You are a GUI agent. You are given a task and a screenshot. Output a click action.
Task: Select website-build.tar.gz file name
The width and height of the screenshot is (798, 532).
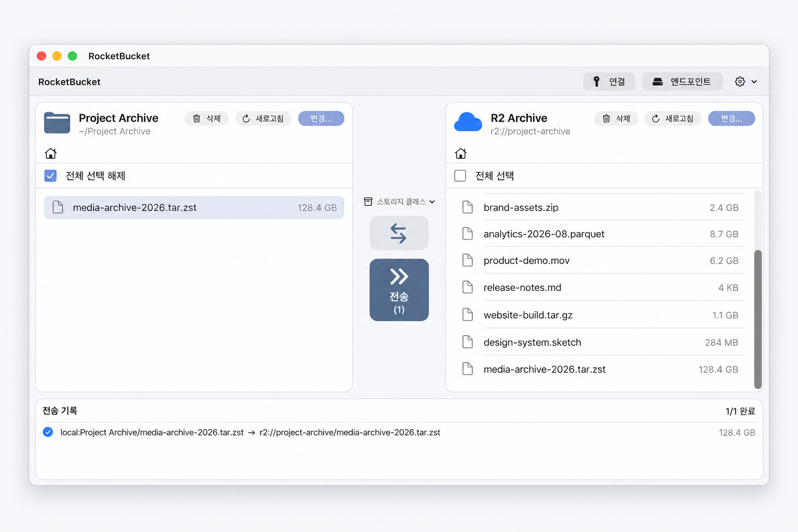[528, 315]
